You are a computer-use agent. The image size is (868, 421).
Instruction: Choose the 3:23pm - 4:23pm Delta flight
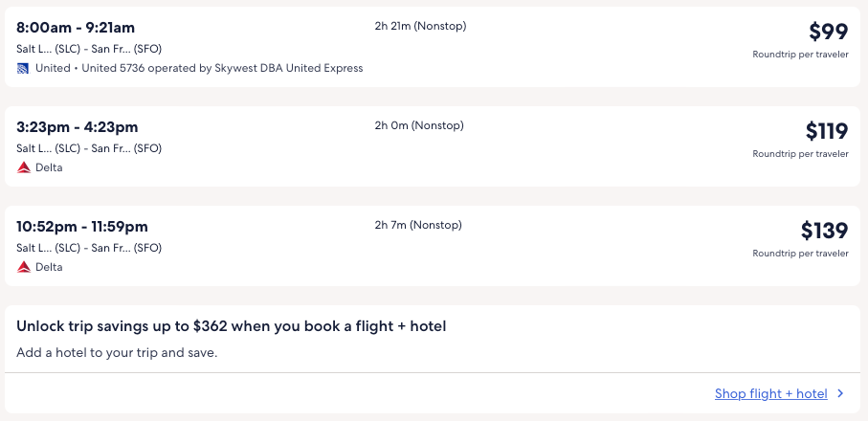tap(78, 127)
